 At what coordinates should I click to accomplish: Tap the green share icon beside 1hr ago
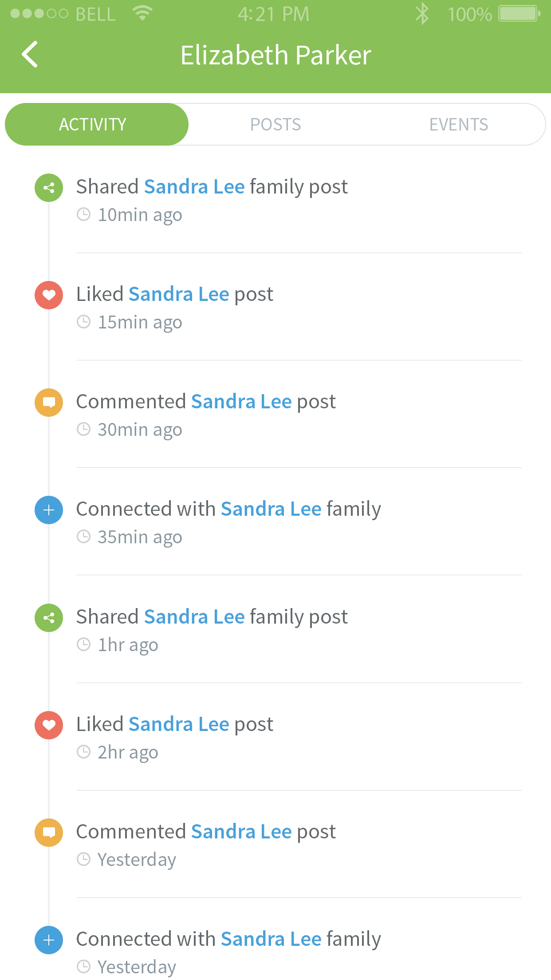point(49,618)
